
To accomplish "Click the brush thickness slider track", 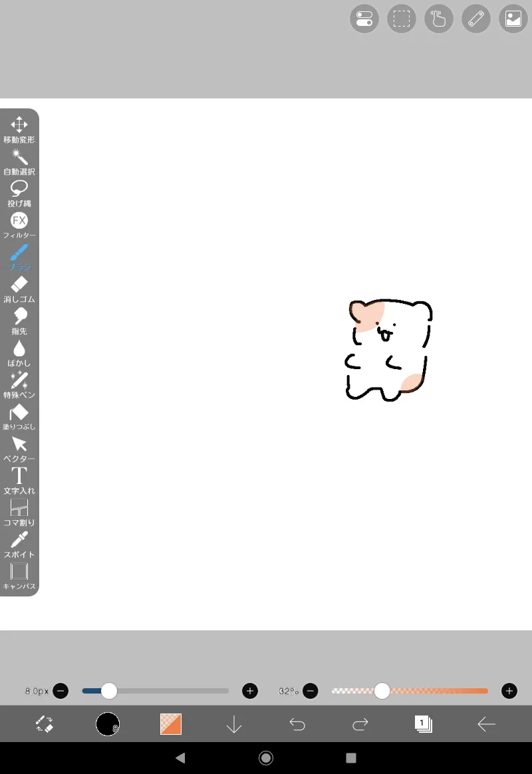I will point(156,691).
